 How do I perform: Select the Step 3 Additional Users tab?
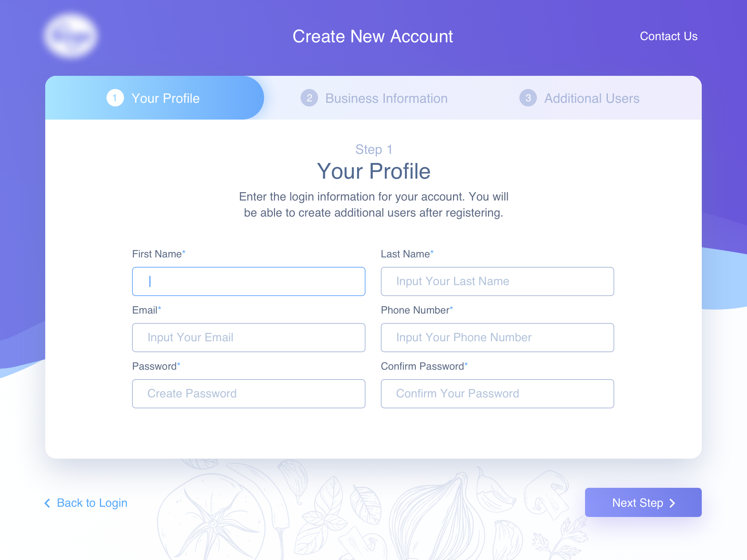(591, 98)
